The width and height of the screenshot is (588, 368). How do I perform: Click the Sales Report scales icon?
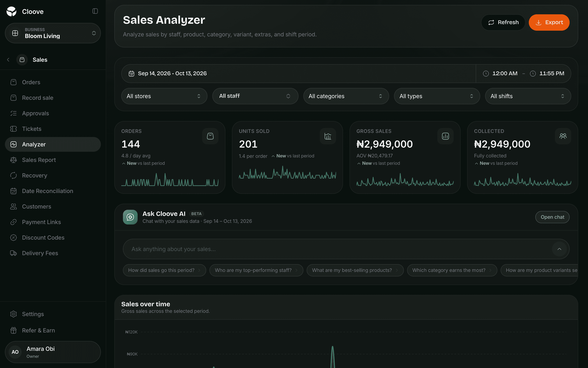point(14,160)
